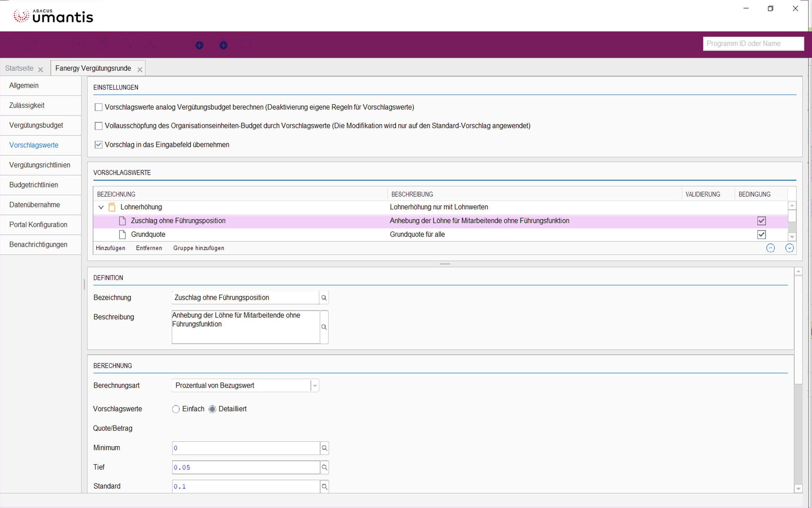Click magnifier icon beside Bezeichnung field

tap(324, 298)
